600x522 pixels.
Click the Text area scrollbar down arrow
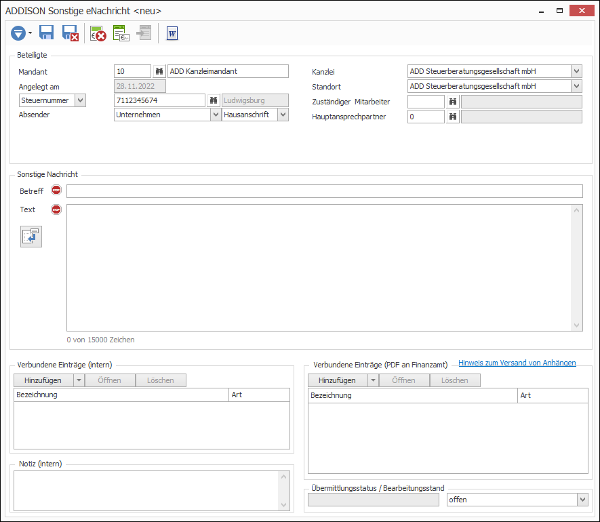(x=577, y=326)
